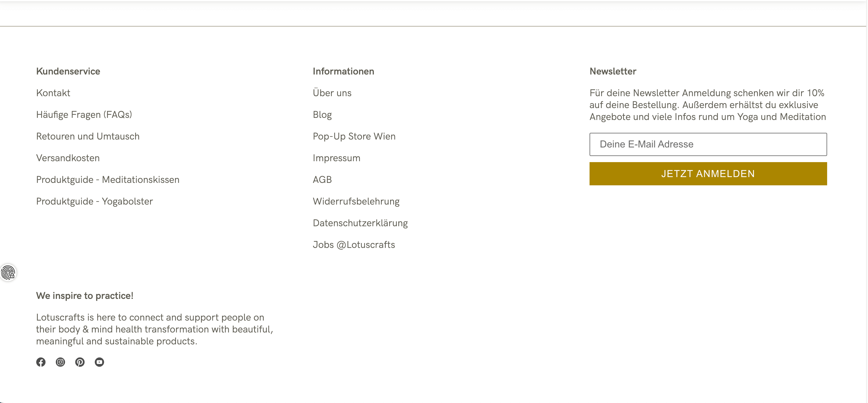868x403 pixels.
Task: Select the Kundenservice heading
Action: [x=68, y=71]
